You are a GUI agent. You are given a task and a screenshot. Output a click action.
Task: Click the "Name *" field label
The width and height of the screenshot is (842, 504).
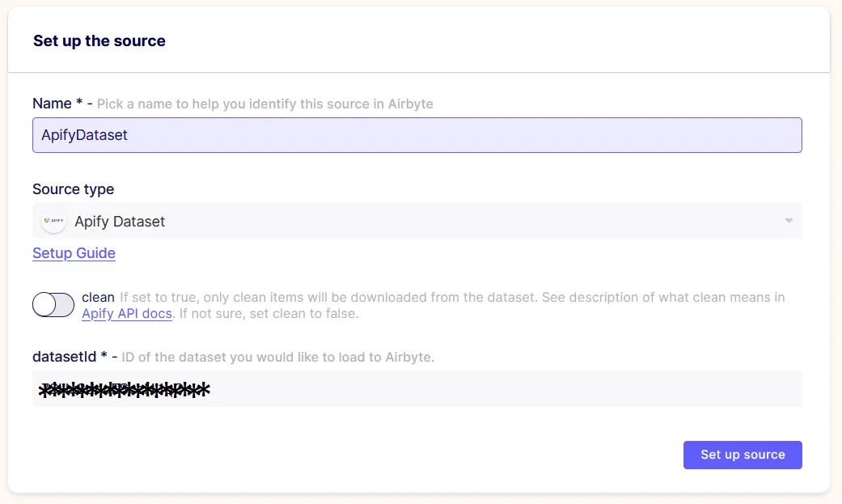pos(57,104)
